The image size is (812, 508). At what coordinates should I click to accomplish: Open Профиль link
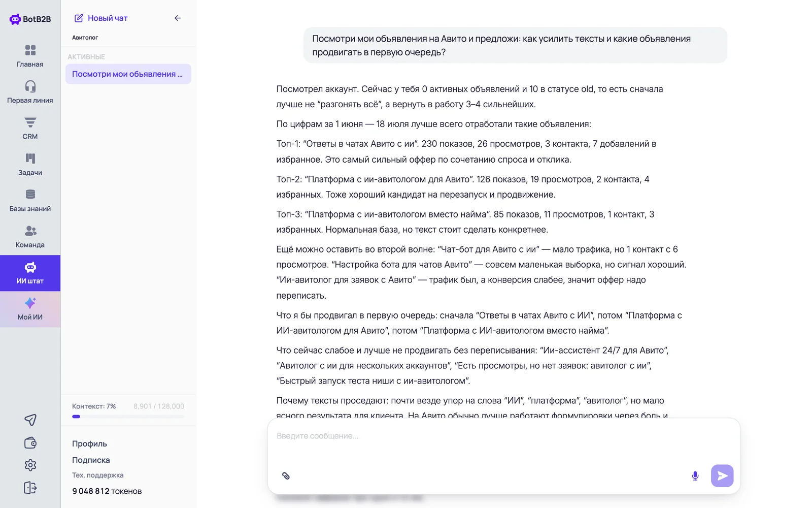(89, 443)
